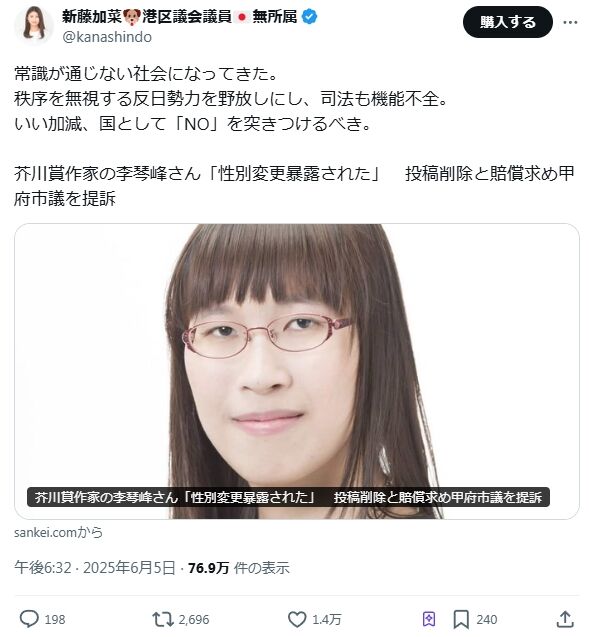The height and width of the screenshot is (637, 589).
Task: Bookmark this post
Action: click(461, 620)
